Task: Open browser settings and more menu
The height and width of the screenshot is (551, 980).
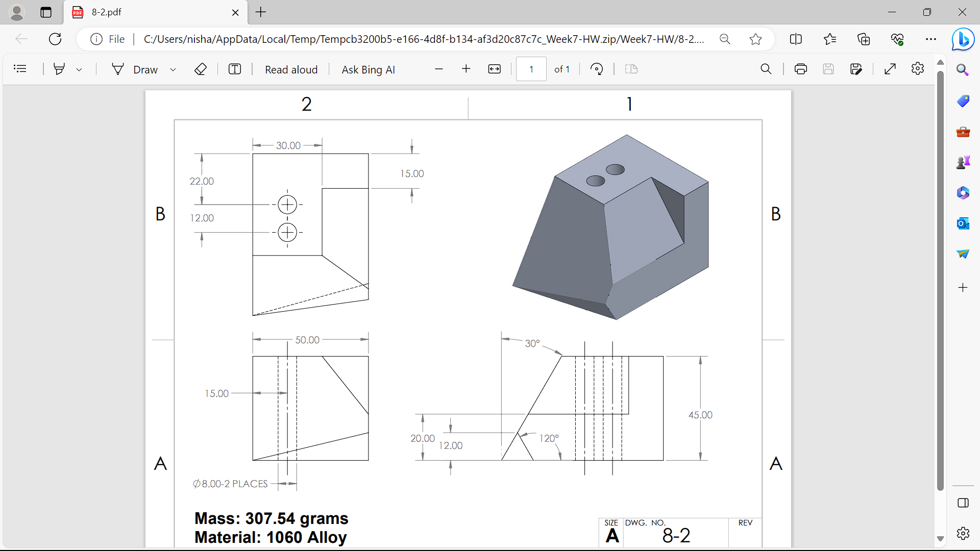Action: (932, 39)
